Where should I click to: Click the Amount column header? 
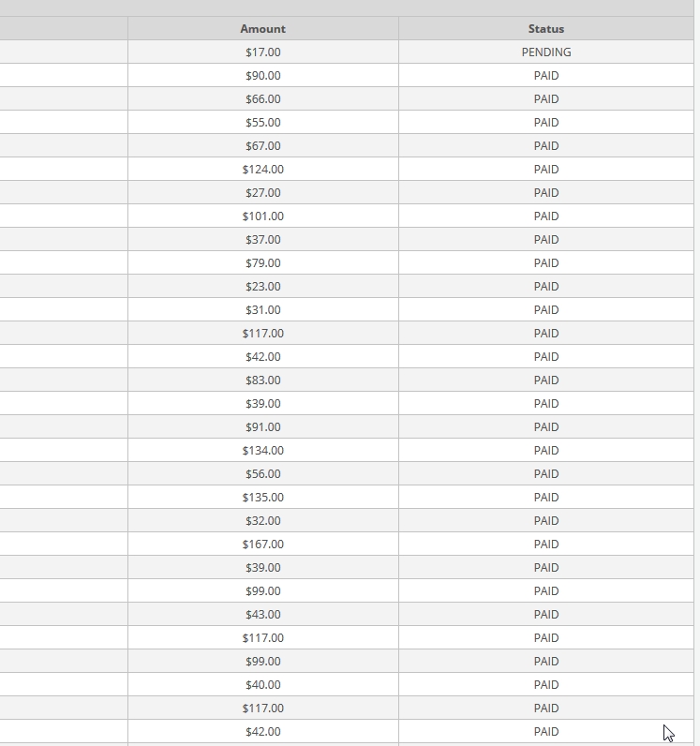point(262,29)
